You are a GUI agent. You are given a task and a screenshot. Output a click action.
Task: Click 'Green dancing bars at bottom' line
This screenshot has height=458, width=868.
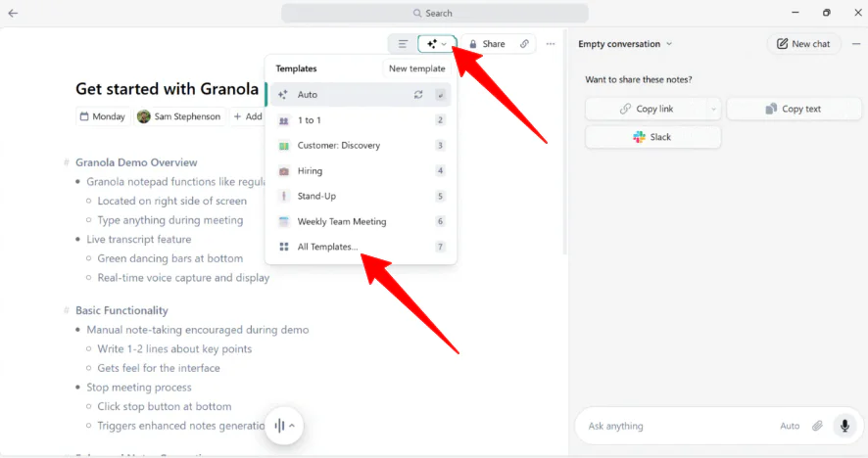point(169,259)
